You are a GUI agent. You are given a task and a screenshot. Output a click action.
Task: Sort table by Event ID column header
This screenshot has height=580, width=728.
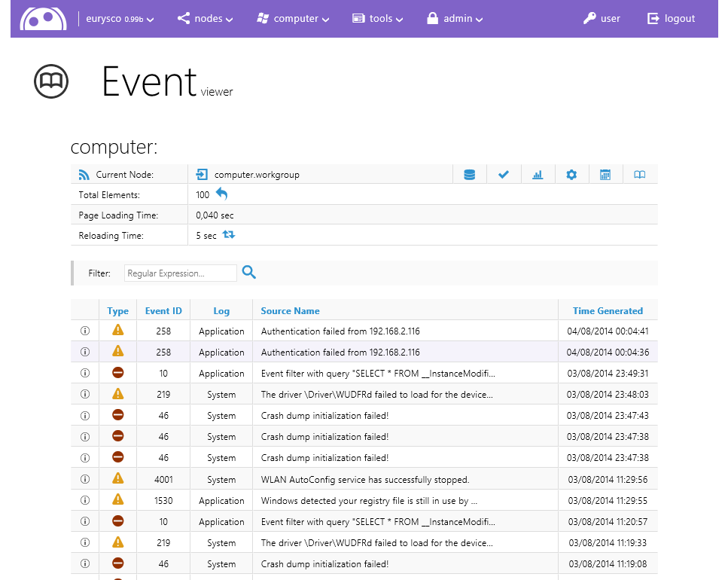click(x=163, y=310)
